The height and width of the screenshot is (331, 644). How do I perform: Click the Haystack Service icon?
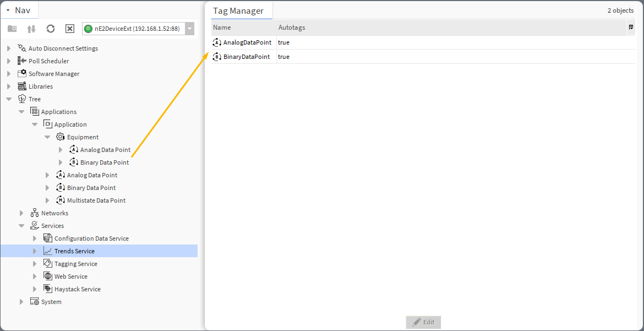pyautogui.click(x=48, y=289)
